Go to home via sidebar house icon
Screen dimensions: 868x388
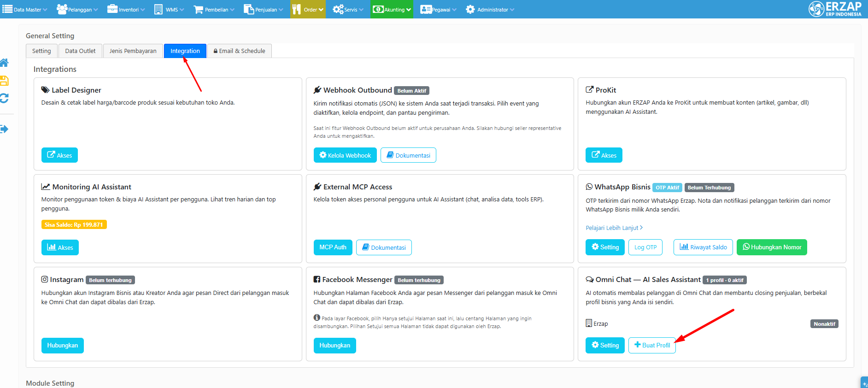pyautogui.click(x=4, y=63)
